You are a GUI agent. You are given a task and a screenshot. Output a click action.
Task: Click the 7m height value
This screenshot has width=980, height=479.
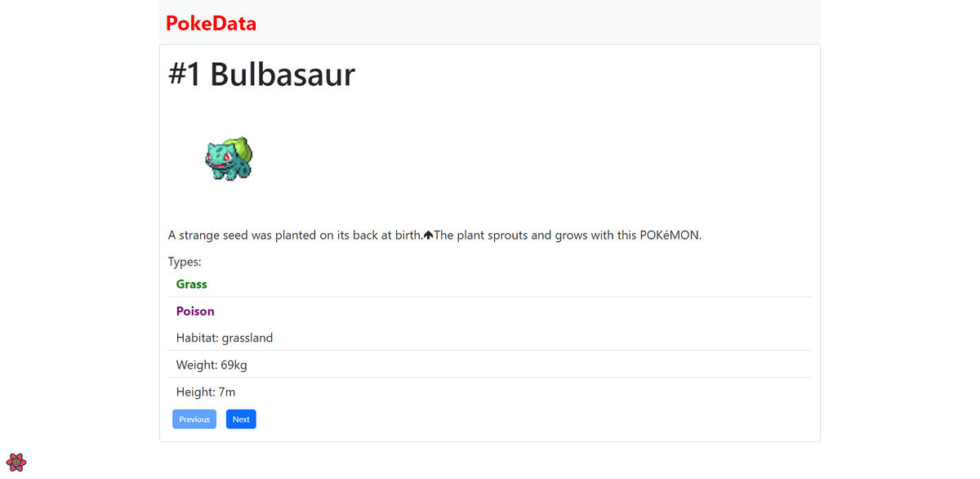[x=227, y=392]
